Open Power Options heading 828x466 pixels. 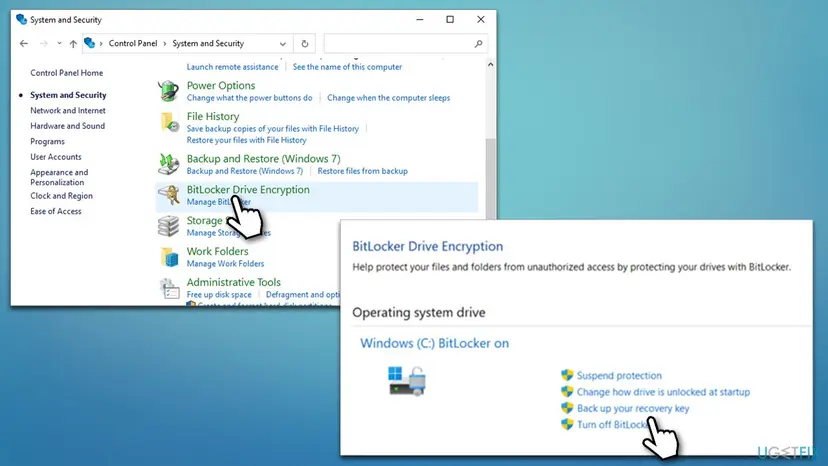click(x=221, y=86)
